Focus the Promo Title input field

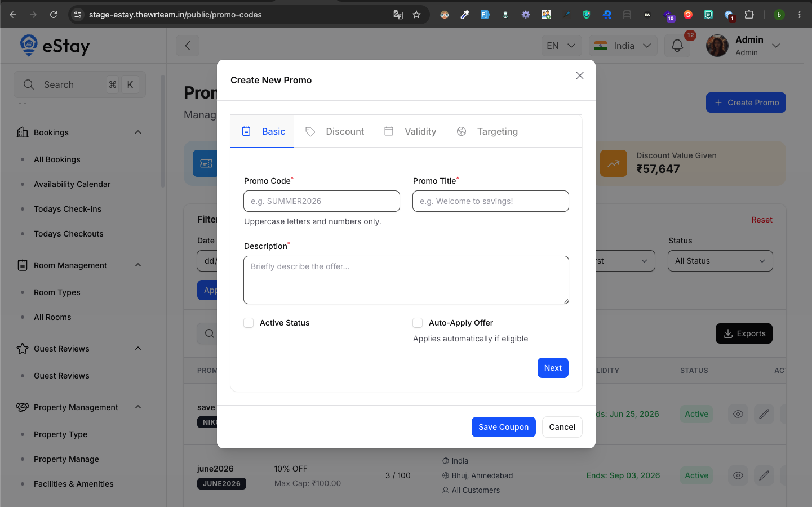pyautogui.click(x=491, y=201)
